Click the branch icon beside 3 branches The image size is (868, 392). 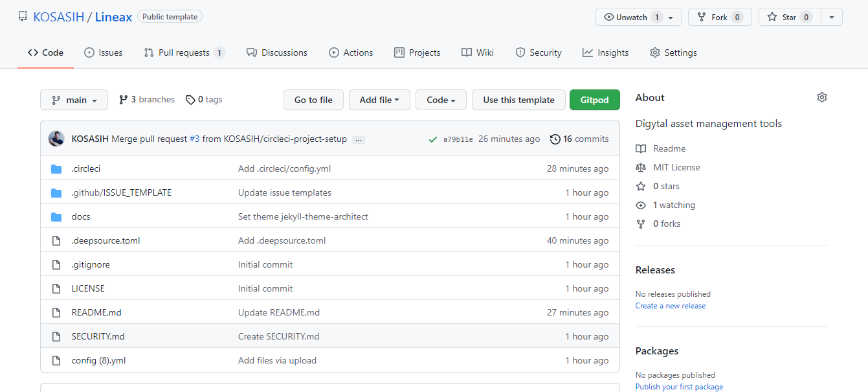click(123, 99)
